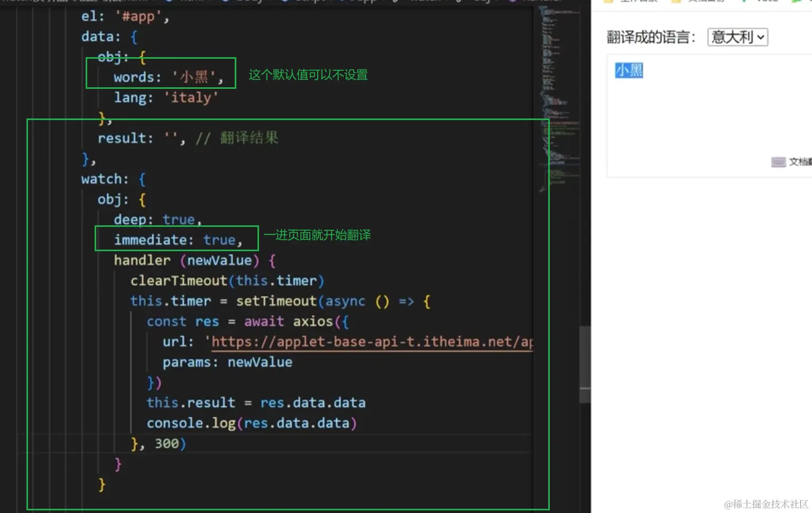Viewport: 812px width, 513px height.
Task: Click the handler (newValue) method line
Action: point(195,261)
